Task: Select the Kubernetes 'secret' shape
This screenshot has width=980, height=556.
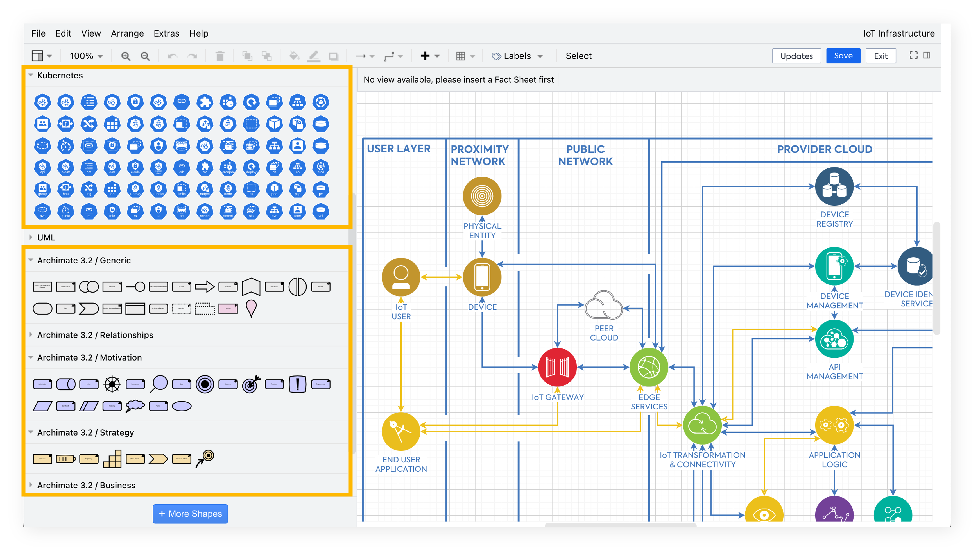Action: click(x=228, y=211)
